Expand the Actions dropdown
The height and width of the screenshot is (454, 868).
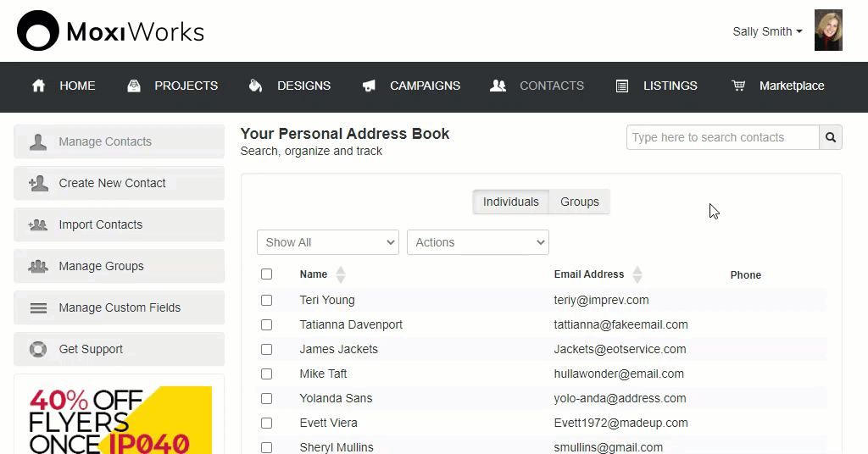tap(478, 242)
